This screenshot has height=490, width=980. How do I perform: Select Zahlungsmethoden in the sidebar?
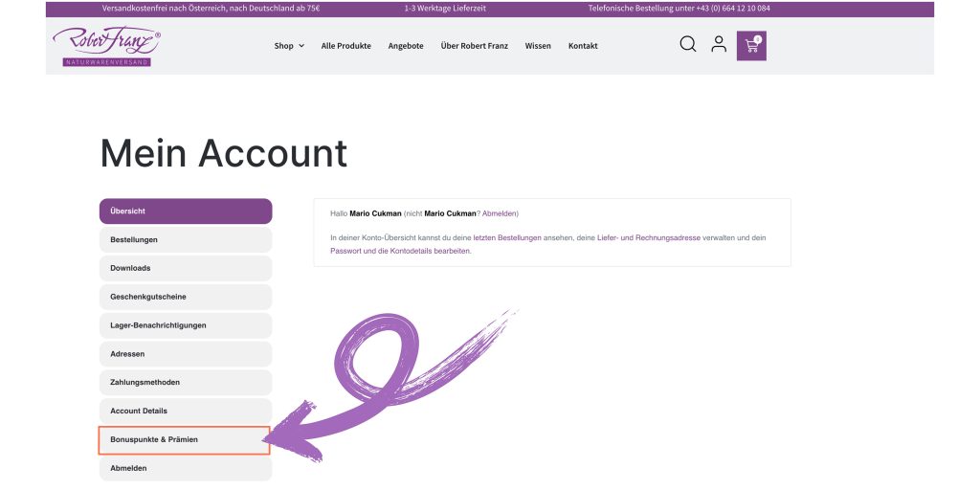[x=186, y=383]
